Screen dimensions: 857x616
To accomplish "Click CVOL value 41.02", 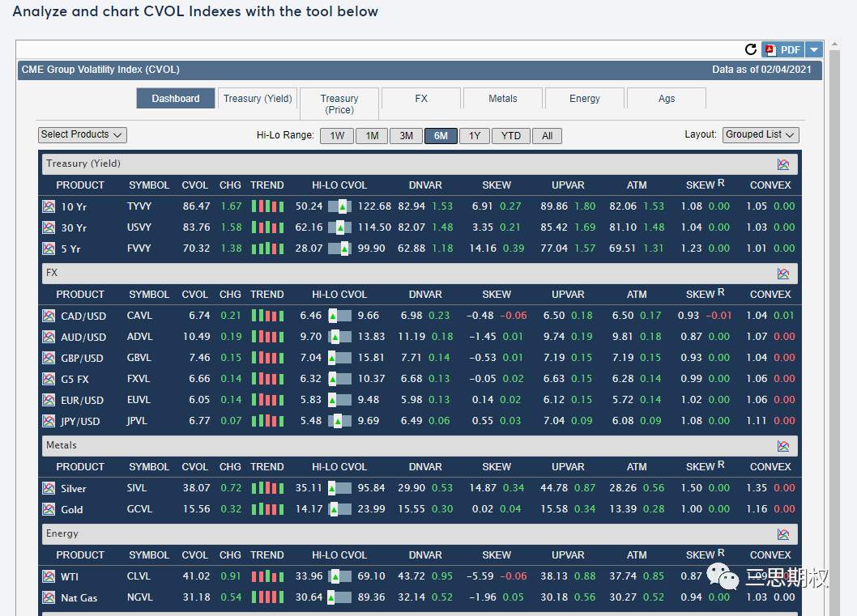I will click(x=196, y=576).
